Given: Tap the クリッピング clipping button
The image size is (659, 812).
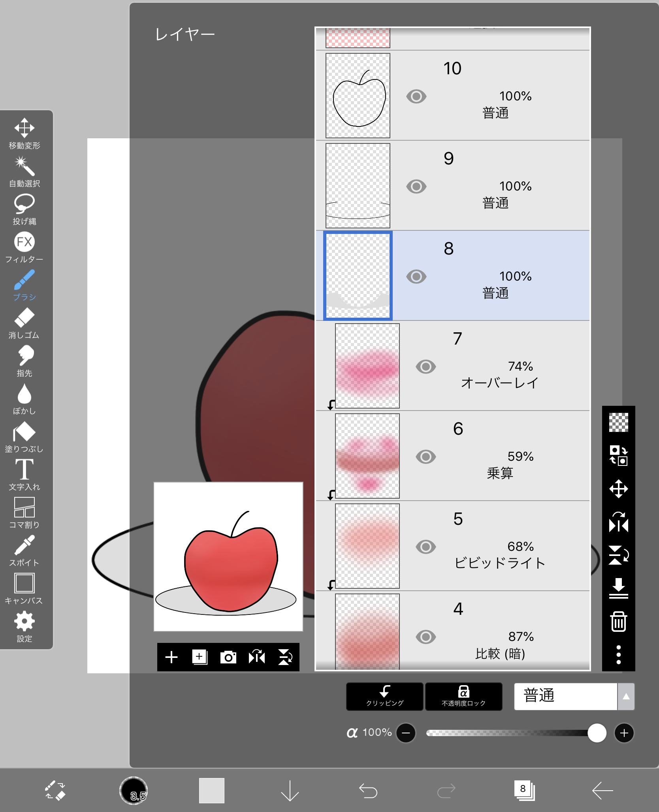Looking at the screenshot, I should pyautogui.click(x=385, y=696).
